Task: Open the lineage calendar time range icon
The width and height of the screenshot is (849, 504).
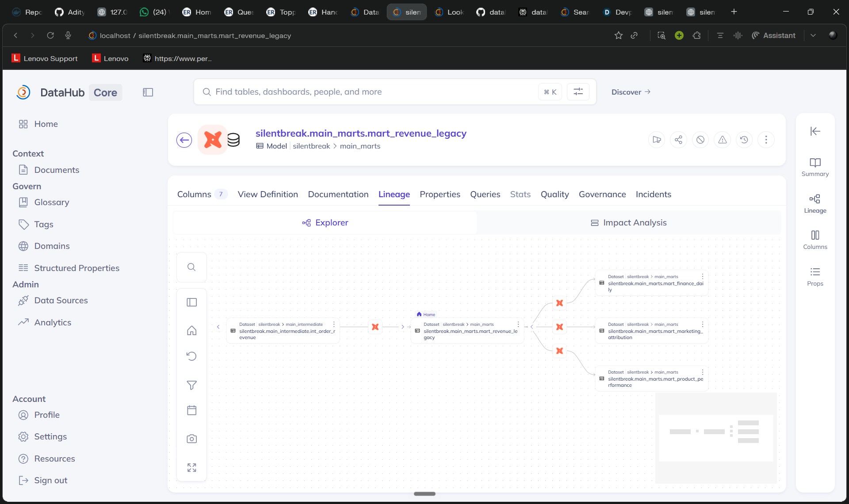Action: [x=191, y=410]
